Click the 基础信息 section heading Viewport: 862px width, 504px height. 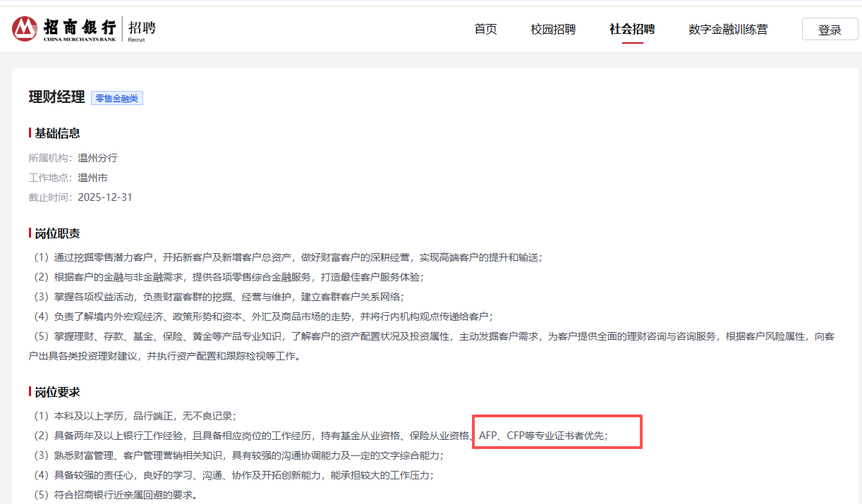57,133
